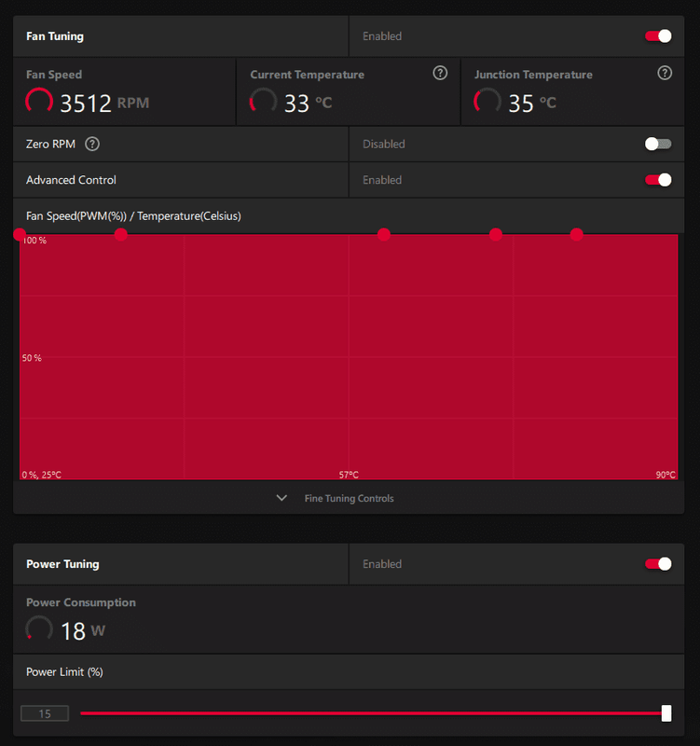Click the Zero RPM label
This screenshot has width=700, height=746.
(x=50, y=145)
